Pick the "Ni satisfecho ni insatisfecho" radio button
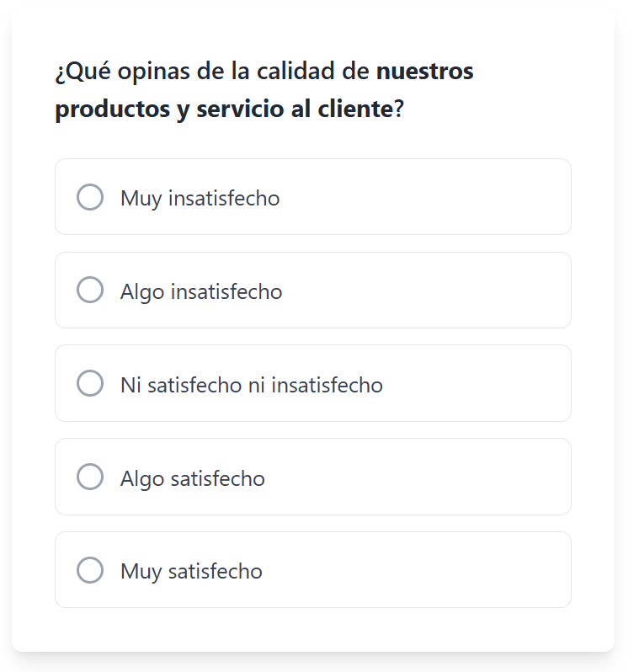The image size is (639, 672). click(90, 384)
